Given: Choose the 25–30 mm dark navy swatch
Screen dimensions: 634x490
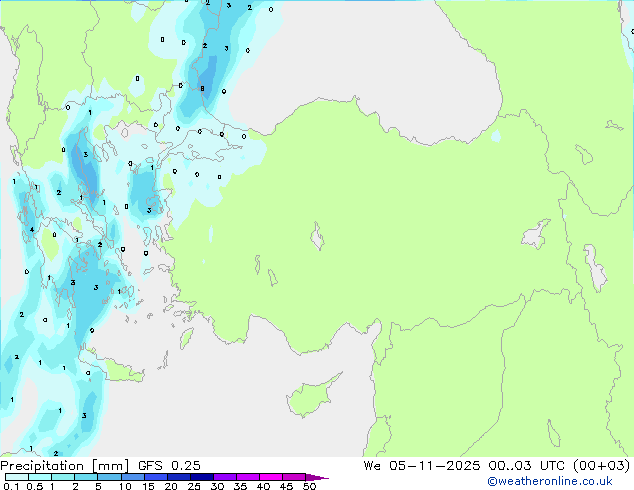Looking at the screenshot, I should 202,477.
